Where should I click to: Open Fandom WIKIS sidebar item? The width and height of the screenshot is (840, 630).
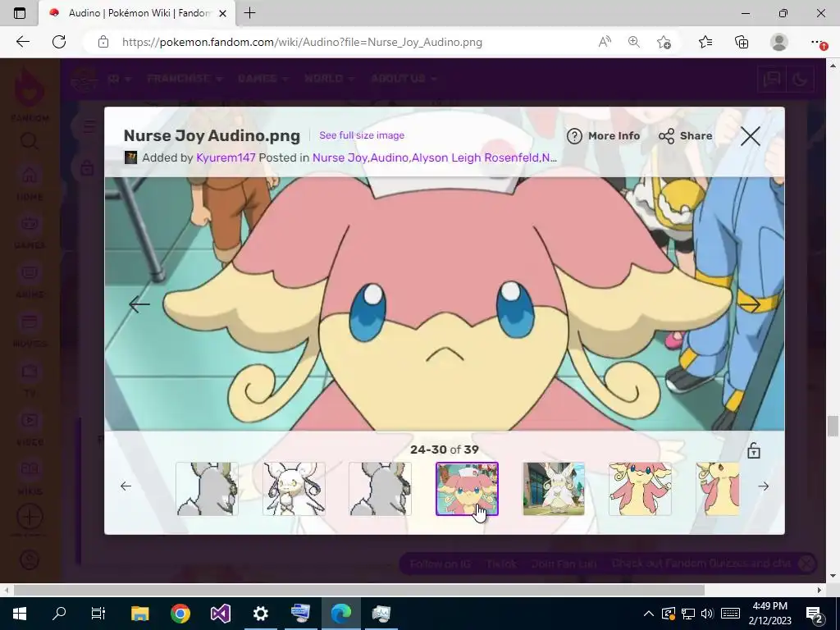point(30,478)
